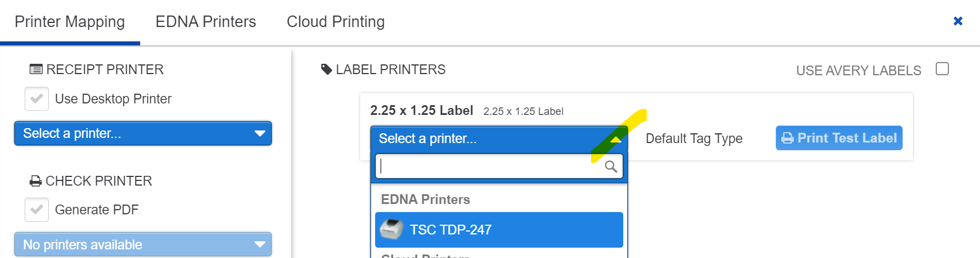Switch to the EDNA Printers tab

[x=206, y=22]
